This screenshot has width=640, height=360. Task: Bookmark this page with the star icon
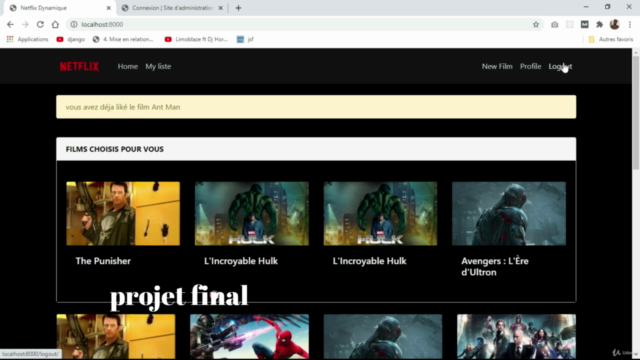[x=536, y=24]
